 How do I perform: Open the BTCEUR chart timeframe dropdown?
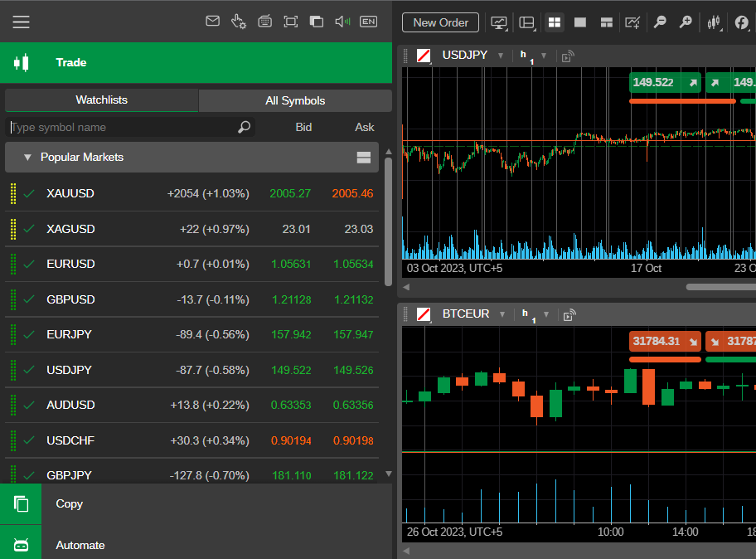point(544,314)
